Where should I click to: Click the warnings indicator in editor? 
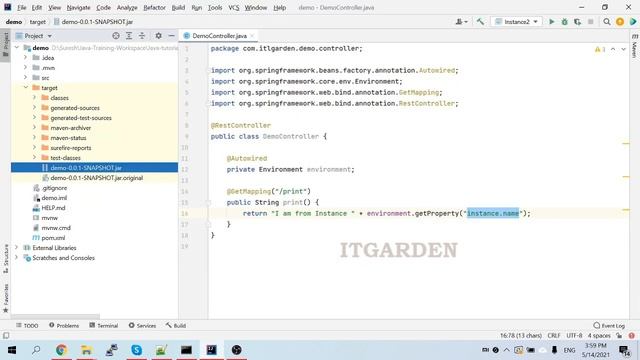pos(600,49)
